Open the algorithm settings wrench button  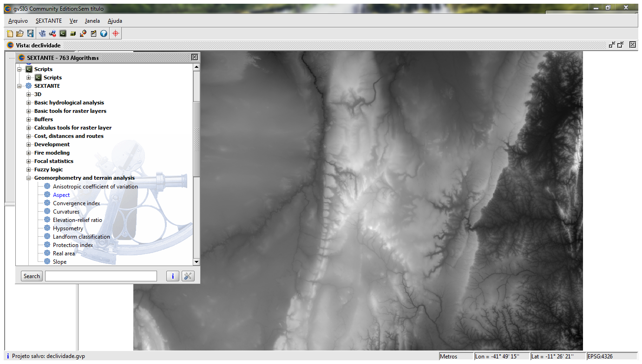click(x=188, y=276)
